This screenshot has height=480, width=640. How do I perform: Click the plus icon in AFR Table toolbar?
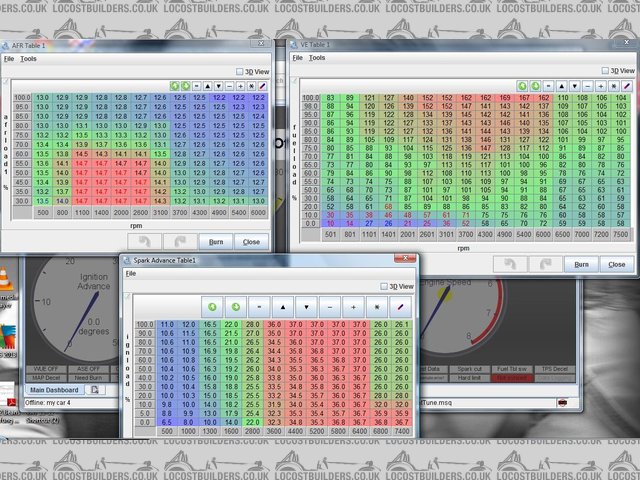238,86
